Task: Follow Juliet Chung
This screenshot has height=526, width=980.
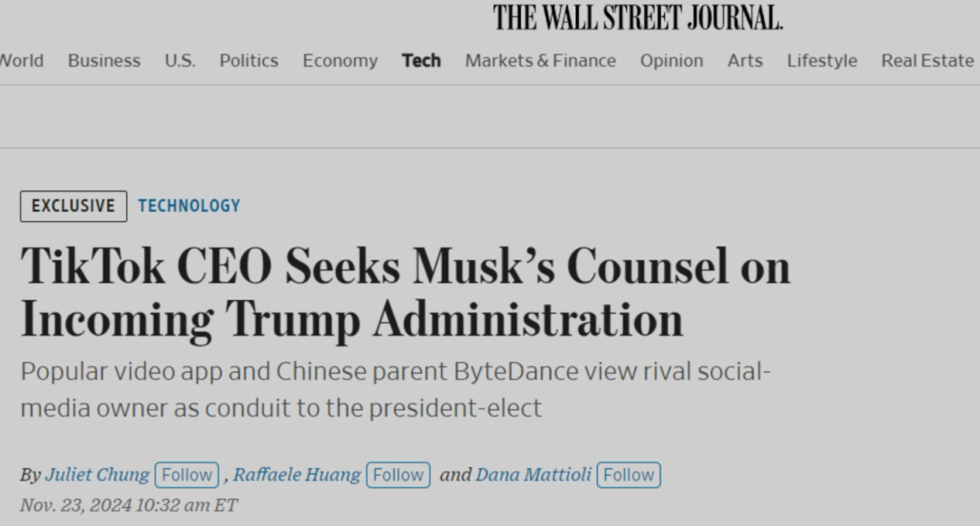Action: coord(187,475)
